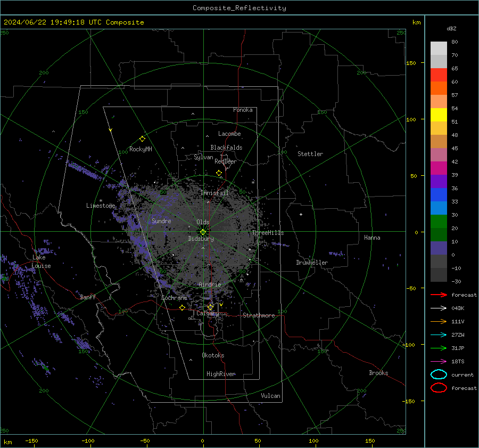Select the HighRiver label
The image size is (479, 448).
click(x=221, y=374)
